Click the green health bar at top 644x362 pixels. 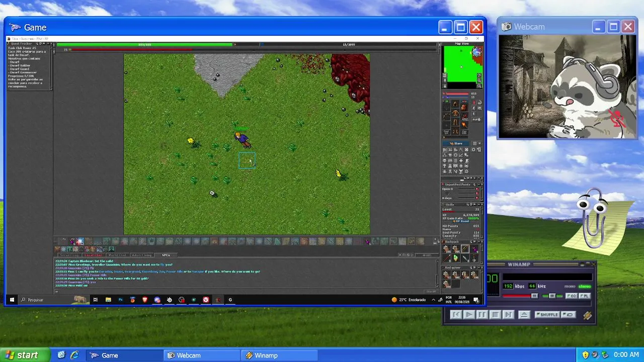point(145,44)
